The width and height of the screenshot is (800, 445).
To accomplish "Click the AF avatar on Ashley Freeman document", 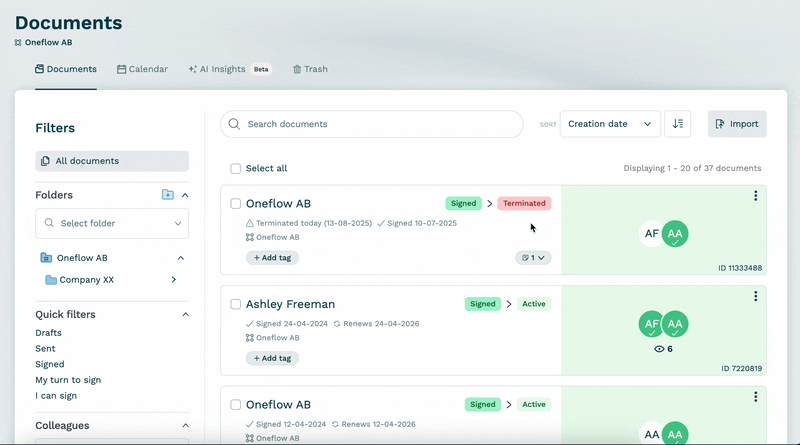I will point(651,324).
